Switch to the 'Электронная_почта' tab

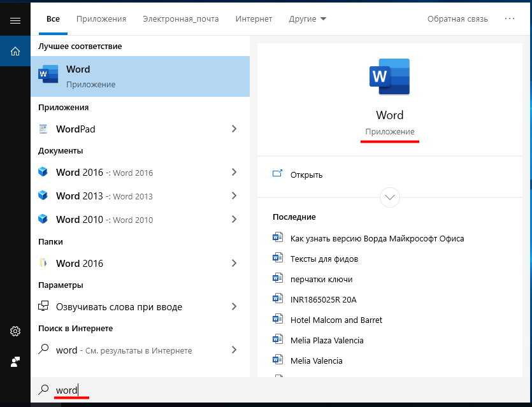[181, 19]
